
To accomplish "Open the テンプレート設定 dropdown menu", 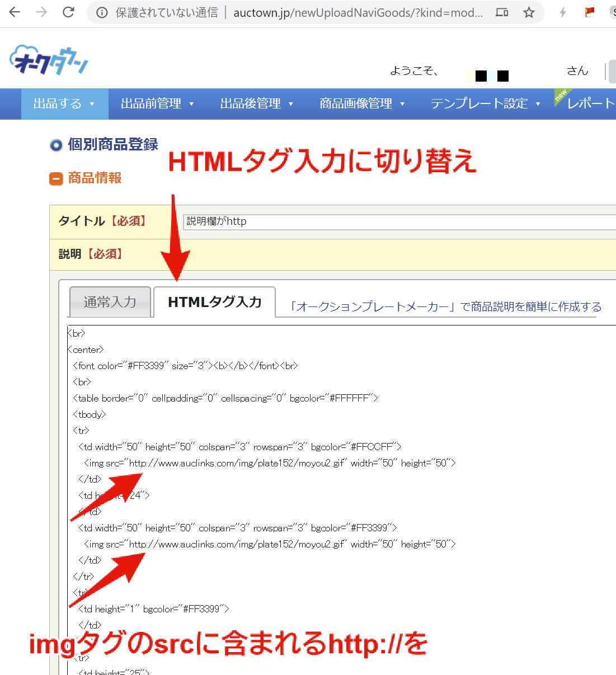I will 486,103.
